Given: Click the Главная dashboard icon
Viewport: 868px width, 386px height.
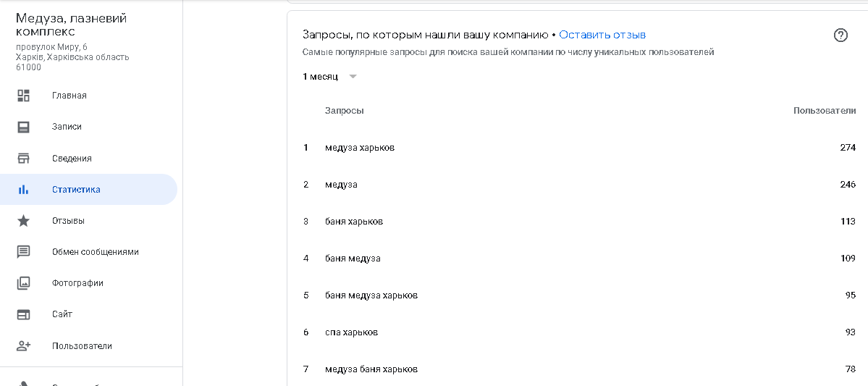Looking at the screenshot, I should tap(24, 96).
